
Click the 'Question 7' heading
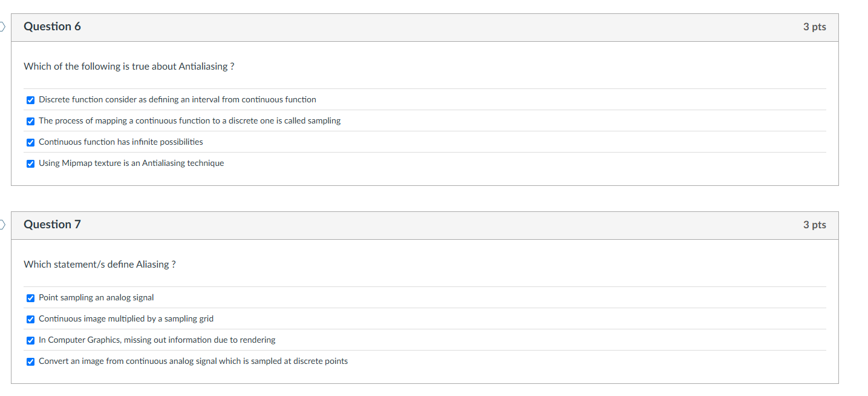pyautogui.click(x=52, y=225)
